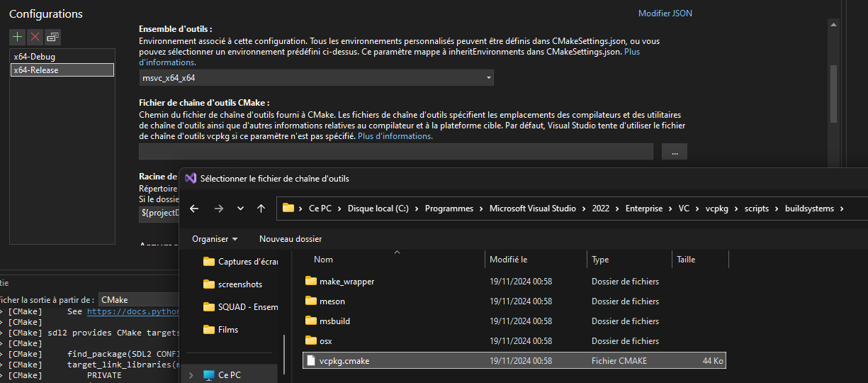Click the Modifier JSON link
The height and width of the screenshot is (383, 868).
[x=665, y=13]
